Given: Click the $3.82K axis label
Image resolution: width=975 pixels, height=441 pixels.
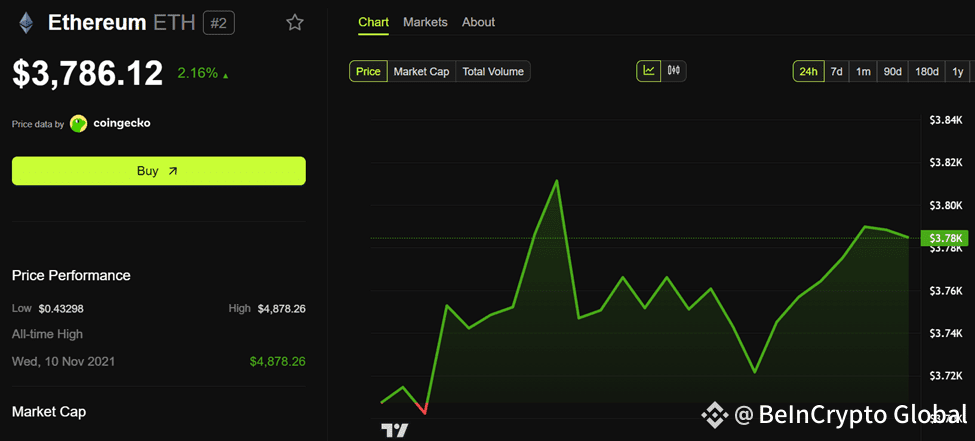Looking at the screenshot, I should (x=945, y=162).
